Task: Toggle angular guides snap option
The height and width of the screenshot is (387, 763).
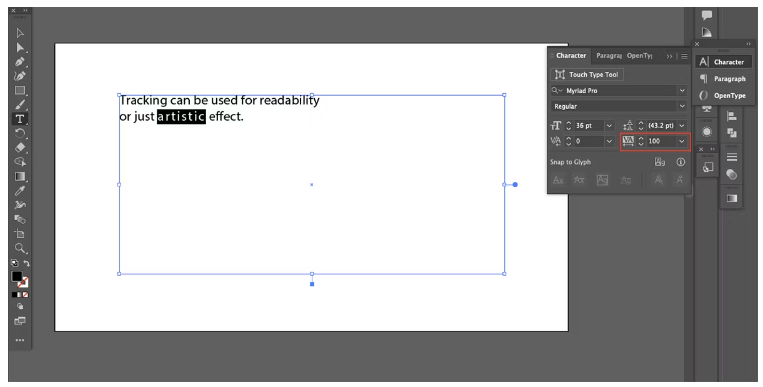Action: (x=658, y=180)
